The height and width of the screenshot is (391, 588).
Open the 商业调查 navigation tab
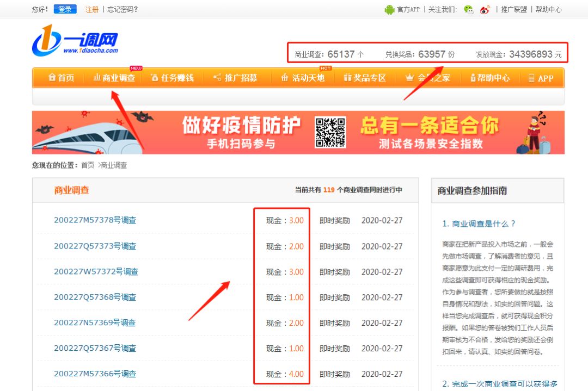coord(114,78)
